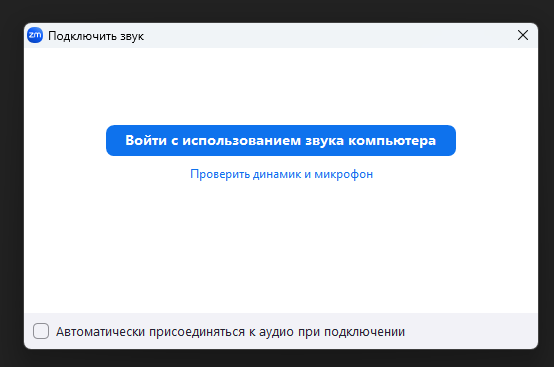Click blank white area above the blue button
The image size is (554, 367).
pos(281,87)
